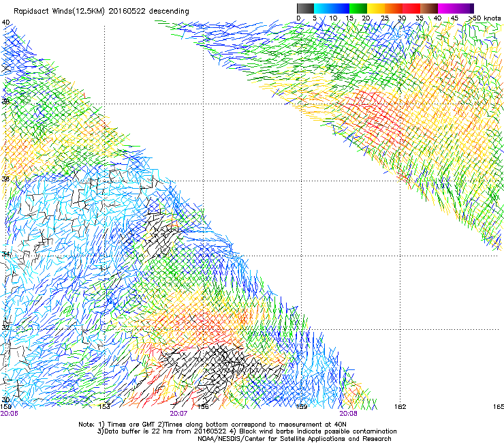Click the magenta-purple 40-50 knots legend segment
The height and width of the screenshot is (443, 504).
point(456,8)
